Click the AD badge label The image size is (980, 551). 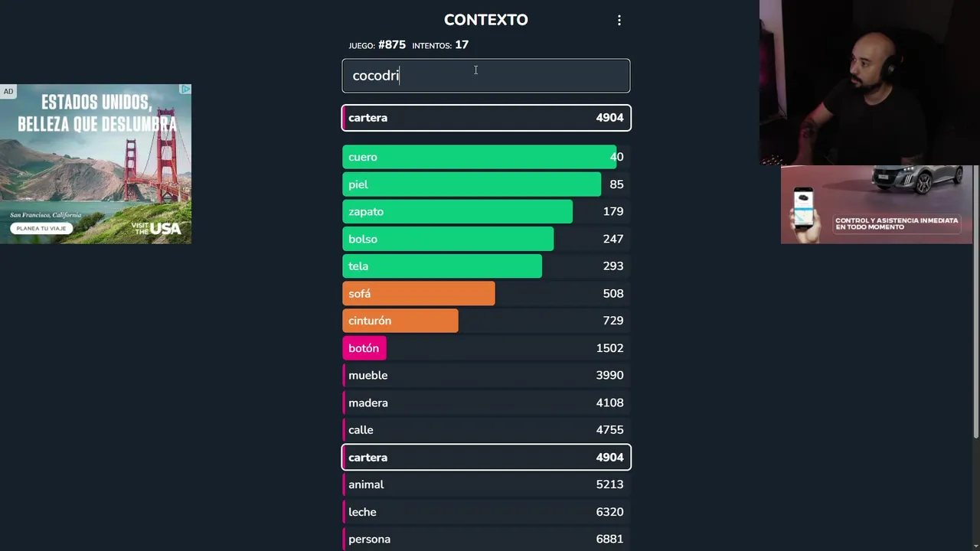pyautogui.click(x=8, y=92)
